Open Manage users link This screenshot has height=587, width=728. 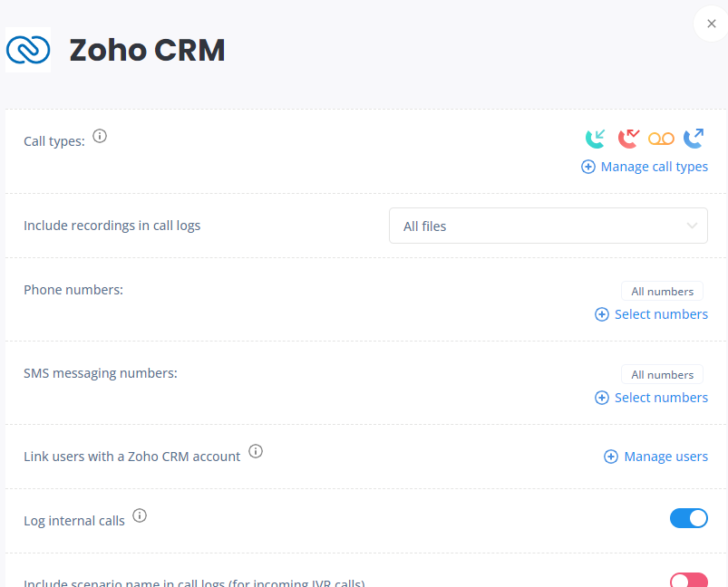[x=655, y=457]
